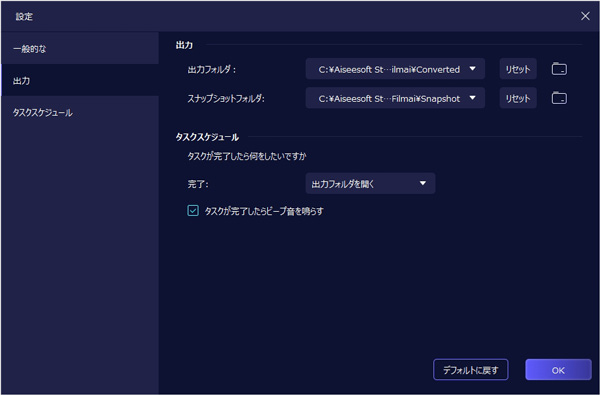Click the タスクスケジュール section heading

[x=207, y=137]
